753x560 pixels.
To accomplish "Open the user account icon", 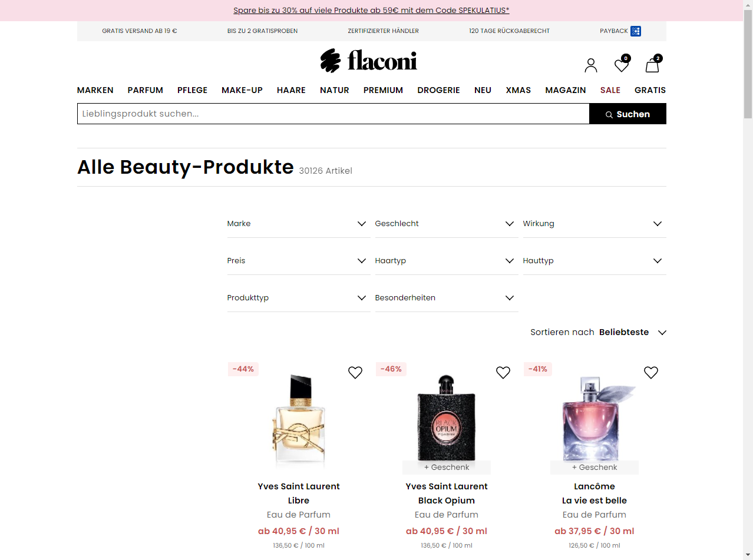I will click(591, 65).
